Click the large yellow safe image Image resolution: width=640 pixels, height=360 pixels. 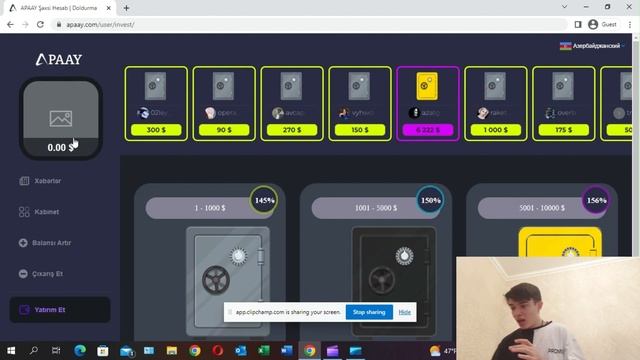pyautogui.click(x=560, y=242)
